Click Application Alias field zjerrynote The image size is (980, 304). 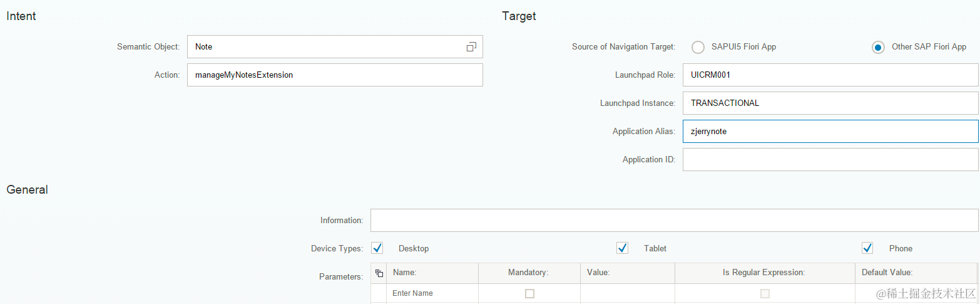830,132
